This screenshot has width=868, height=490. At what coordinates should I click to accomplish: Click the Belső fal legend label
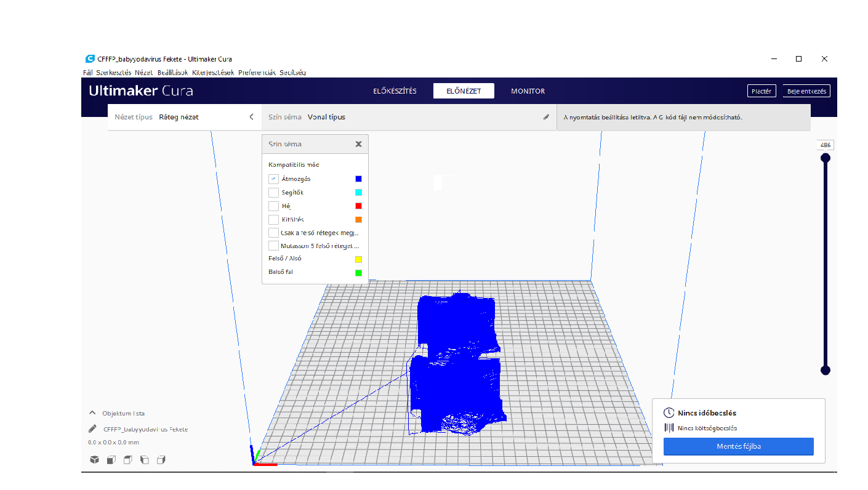click(281, 272)
